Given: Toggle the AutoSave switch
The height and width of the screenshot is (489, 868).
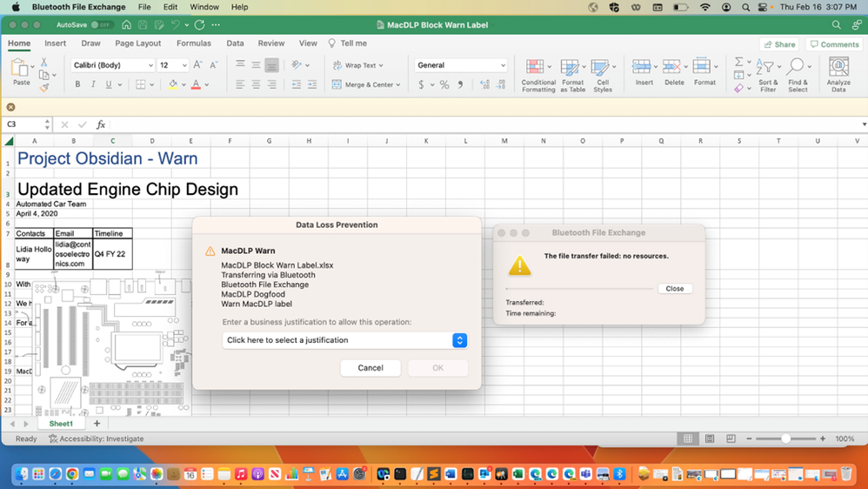Looking at the screenshot, I should pyautogui.click(x=101, y=25).
